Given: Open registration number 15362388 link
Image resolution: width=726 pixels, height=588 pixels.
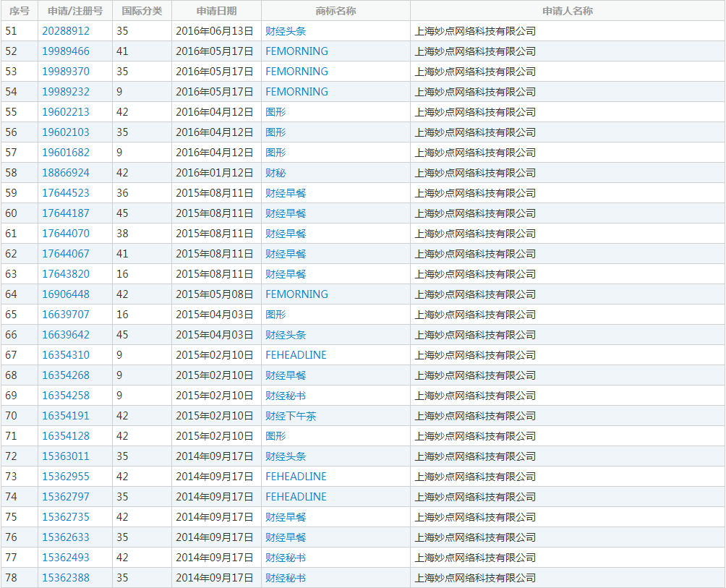Looking at the screenshot, I should click(x=66, y=578).
